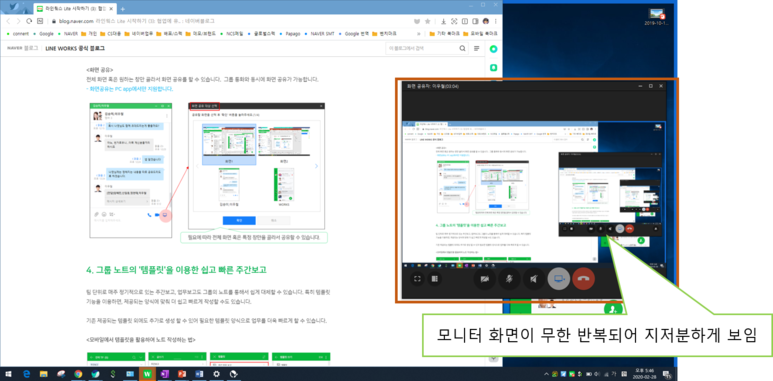Click the red hang-up call button
This screenshot has height=381, width=773.
[584, 278]
